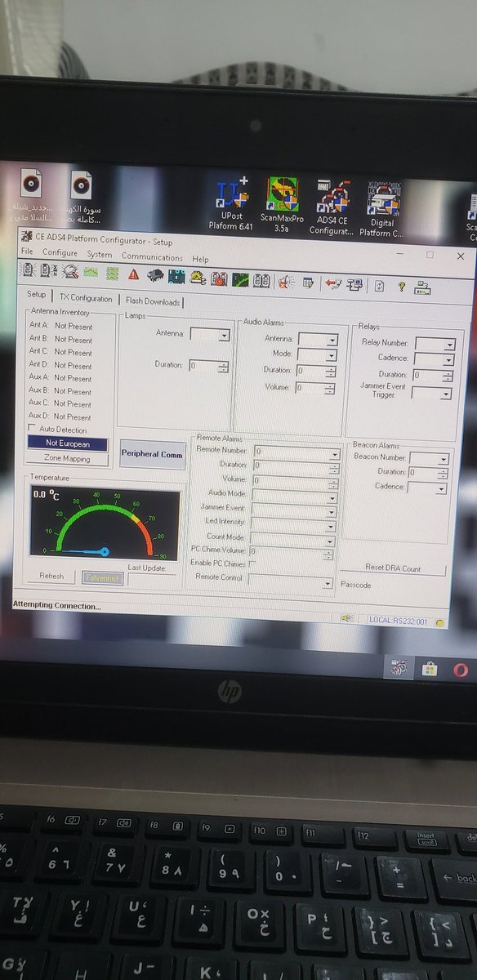Click the green oscilloscope trace toolbar icon
Screen dimensions: 477x980
(240, 278)
